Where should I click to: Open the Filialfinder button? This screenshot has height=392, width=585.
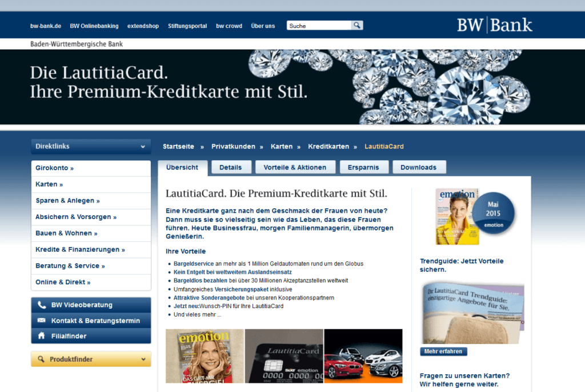[x=91, y=336]
